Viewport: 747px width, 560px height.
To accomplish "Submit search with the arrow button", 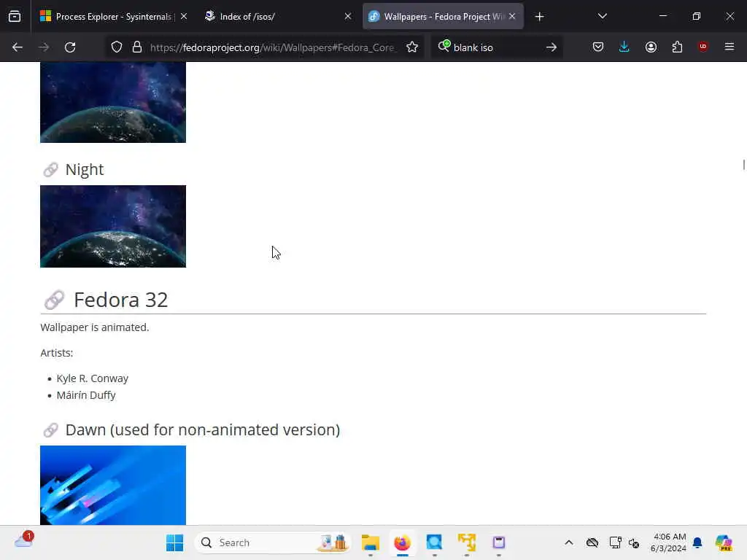I will 551,47.
